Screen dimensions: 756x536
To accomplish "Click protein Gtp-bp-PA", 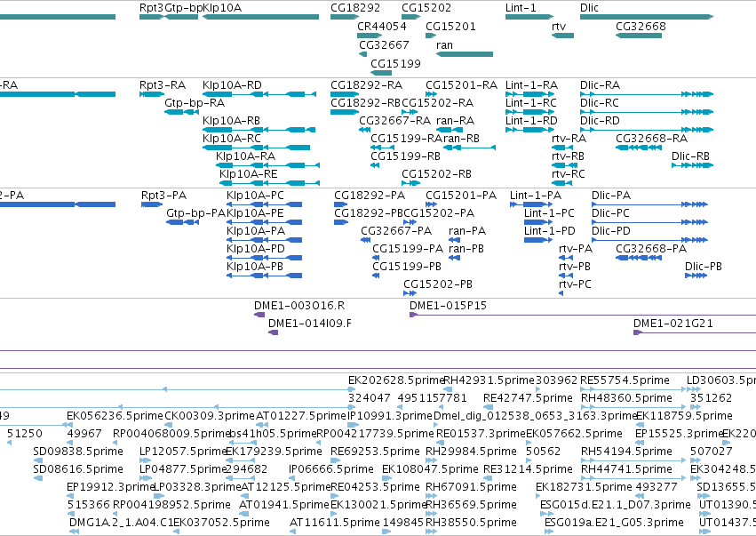I will [x=182, y=222].
